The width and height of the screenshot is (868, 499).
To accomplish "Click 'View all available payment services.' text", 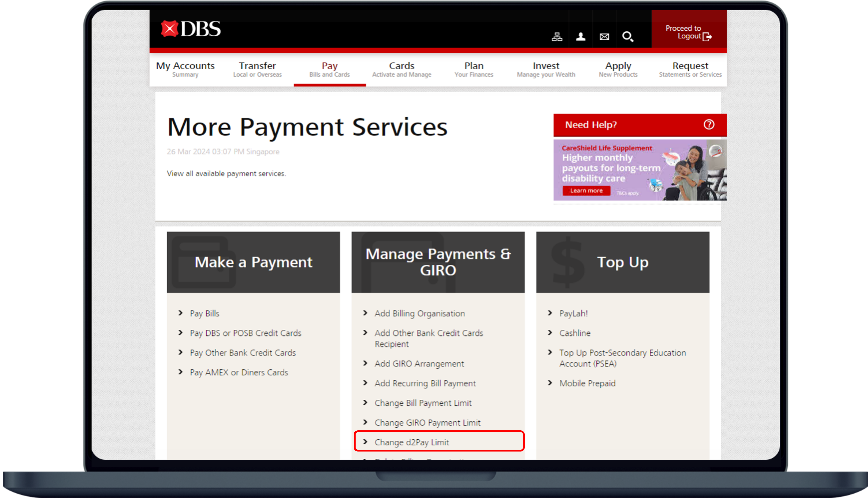I will [226, 173].
